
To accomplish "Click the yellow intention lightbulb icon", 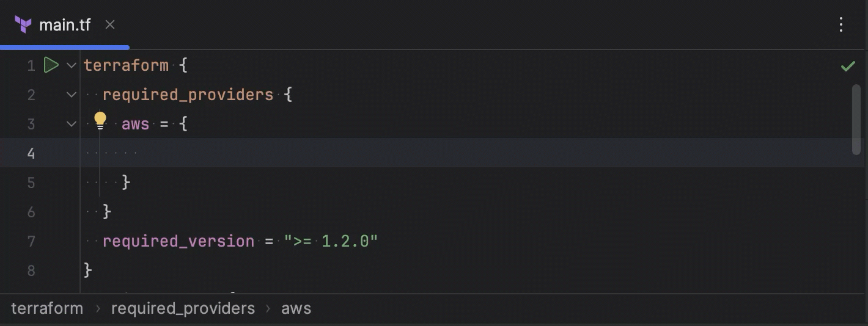I will click(100, 120).
